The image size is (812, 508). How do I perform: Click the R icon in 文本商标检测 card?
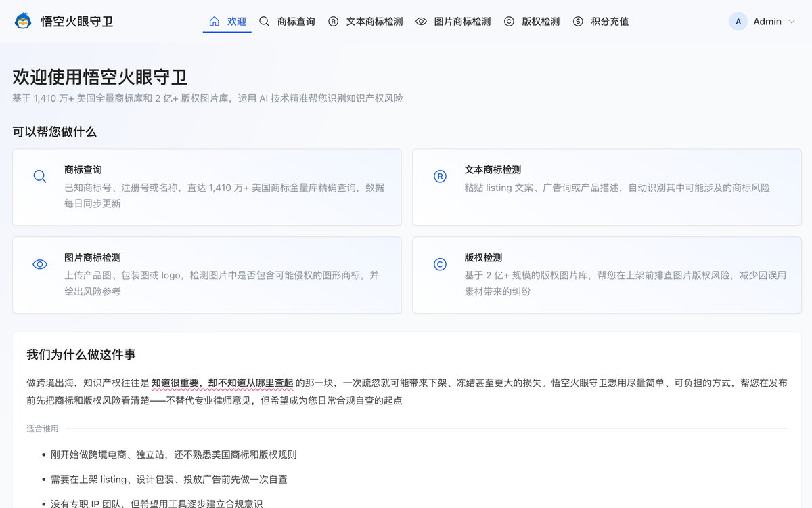click(x=440, y=176)
